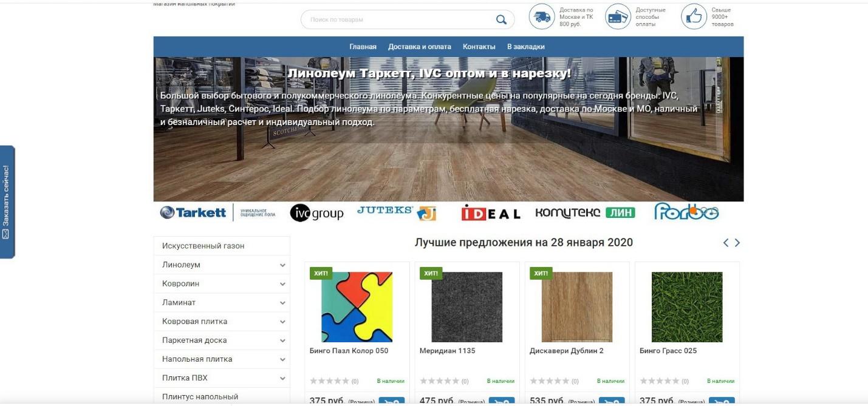The image size is (868, 406).
Task: Click the thumbs-up 9000+ products icon
Action: click(x=694, y=17)
